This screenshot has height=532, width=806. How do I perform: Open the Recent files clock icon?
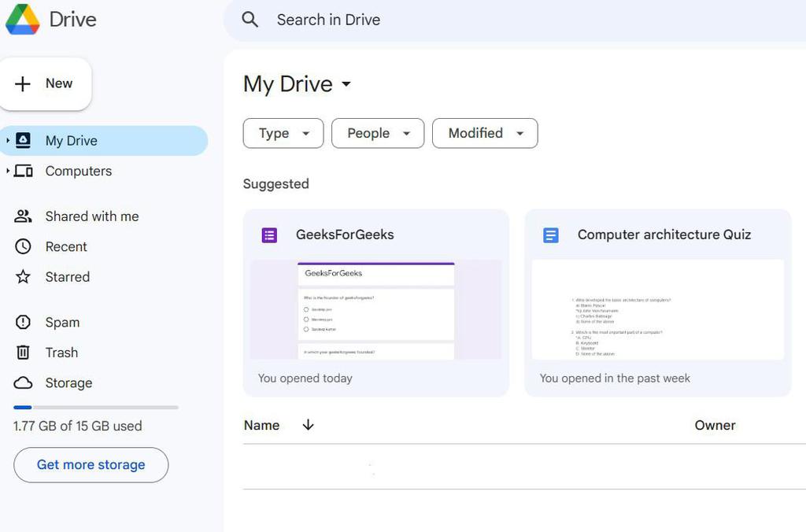[24, 247]
